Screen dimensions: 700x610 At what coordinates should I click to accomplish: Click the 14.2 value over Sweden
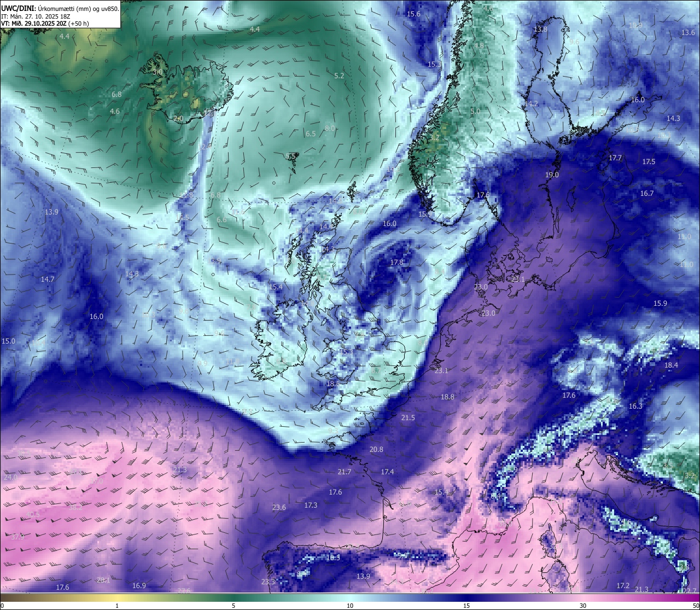[531, 104]
